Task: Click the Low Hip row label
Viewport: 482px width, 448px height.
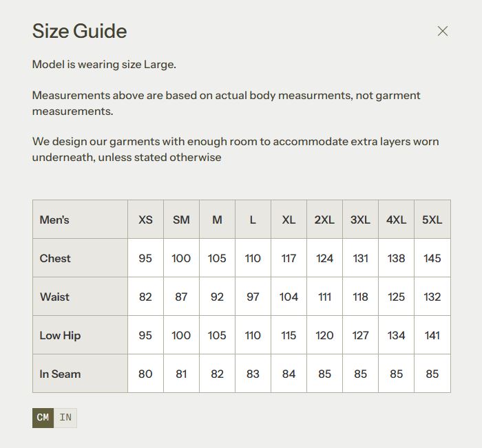Action: (60, 336)
